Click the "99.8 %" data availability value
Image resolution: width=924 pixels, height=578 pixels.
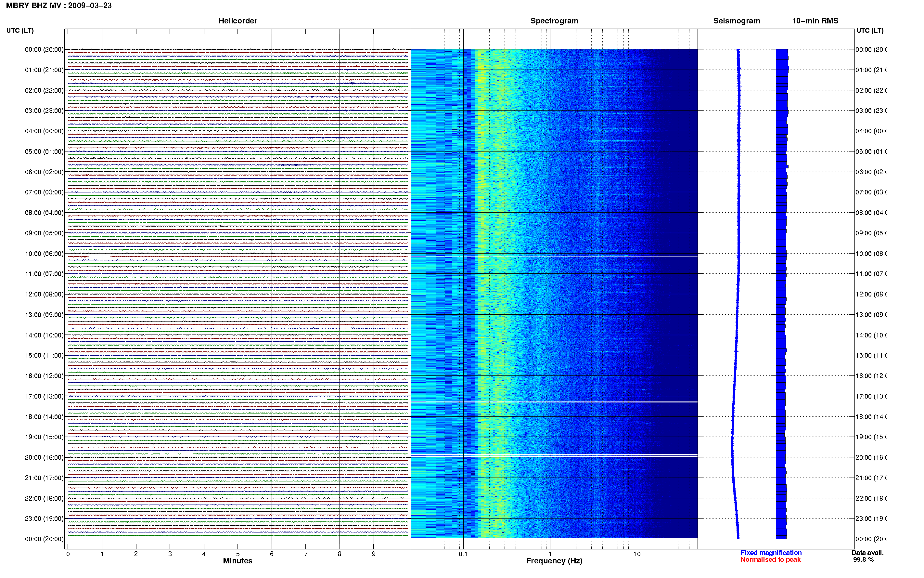click(863, 560)
